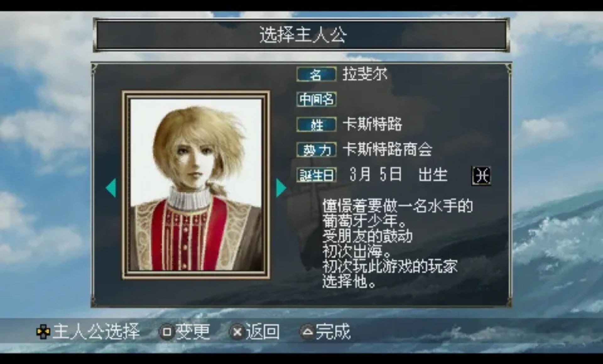Click the right teal arrow beside the portrait

[281, 188]
